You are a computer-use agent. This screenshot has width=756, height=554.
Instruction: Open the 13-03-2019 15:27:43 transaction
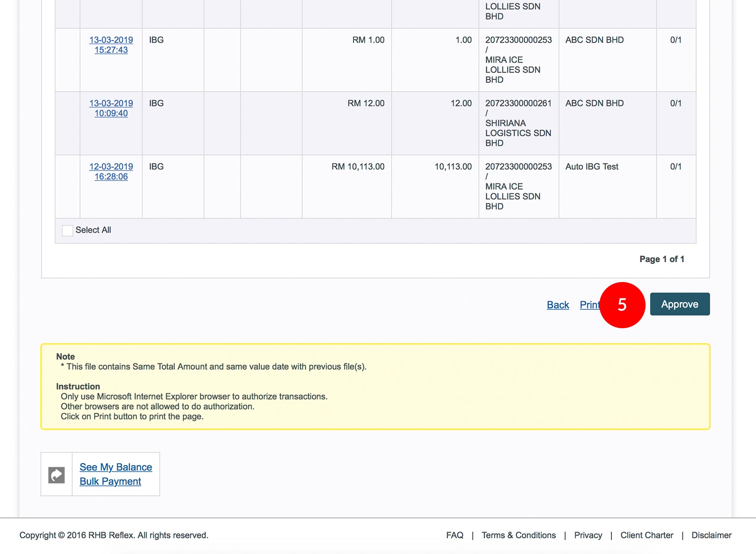click(111, 45)
